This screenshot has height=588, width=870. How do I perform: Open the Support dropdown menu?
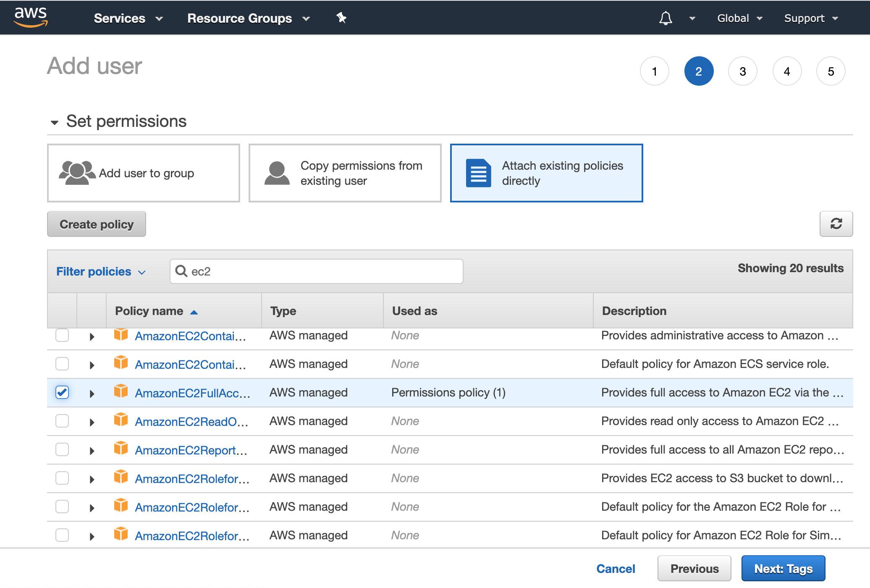(811, 18)
